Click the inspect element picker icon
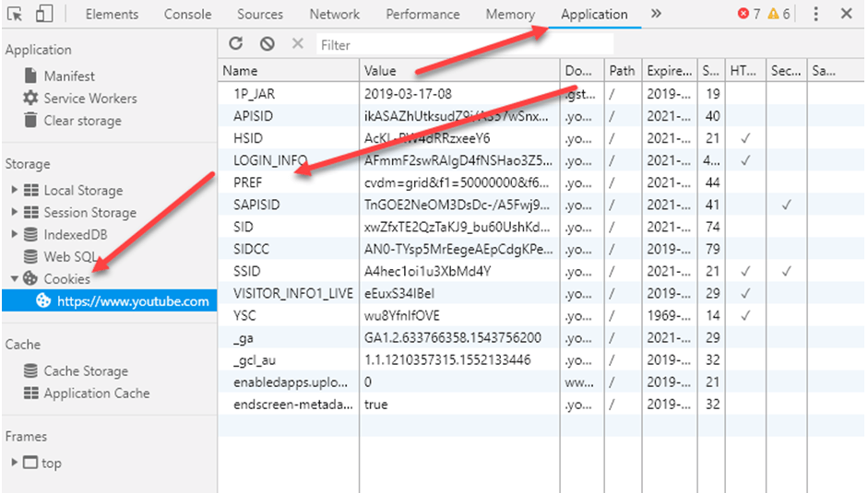This screenshot has width=868, height=493. (x=15, y=14)
